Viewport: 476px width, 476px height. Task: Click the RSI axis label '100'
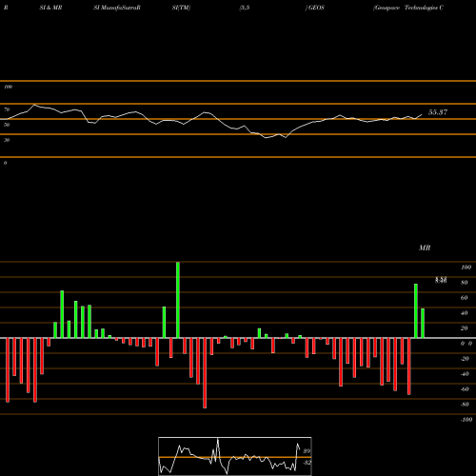(8, 87)
